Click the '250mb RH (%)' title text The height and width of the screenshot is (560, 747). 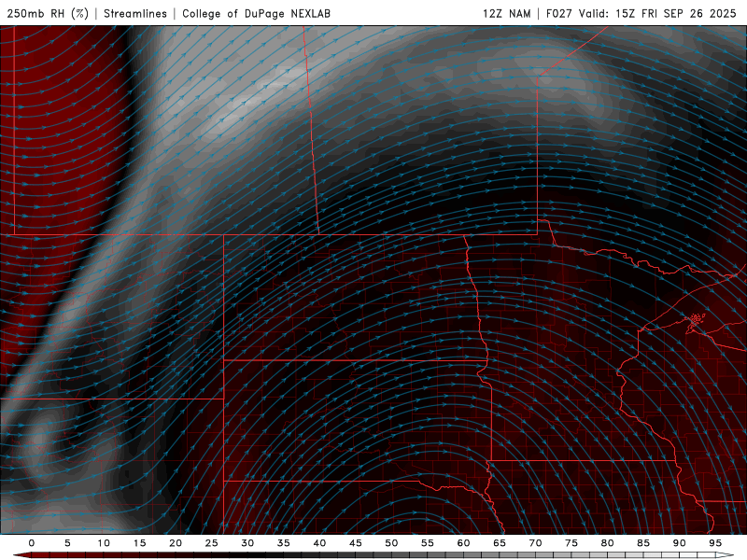tap(48, 13)
